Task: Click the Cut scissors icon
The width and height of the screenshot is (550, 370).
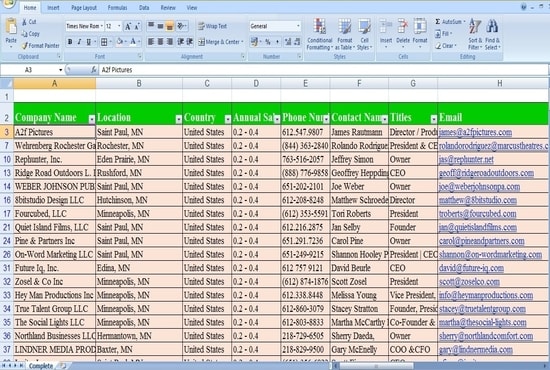Action: click(24, 22)
